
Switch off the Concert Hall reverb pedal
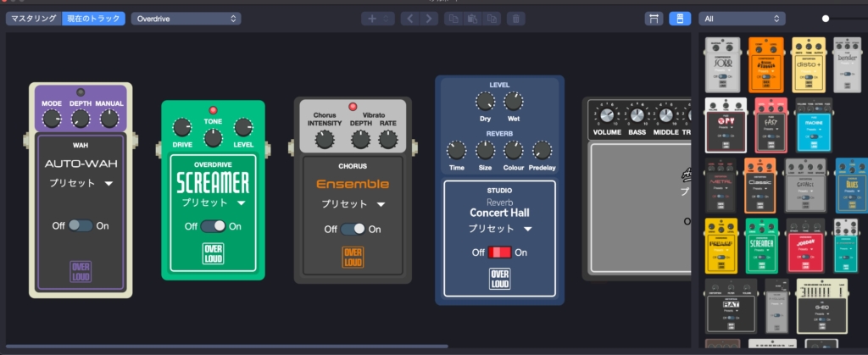tap(499, 252)
